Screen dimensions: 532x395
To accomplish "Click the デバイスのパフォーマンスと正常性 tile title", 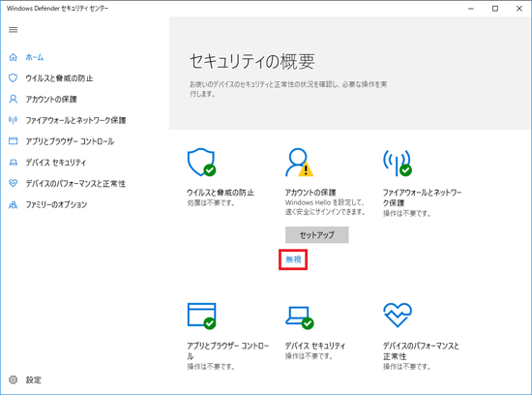I will (x=421, y=350).
